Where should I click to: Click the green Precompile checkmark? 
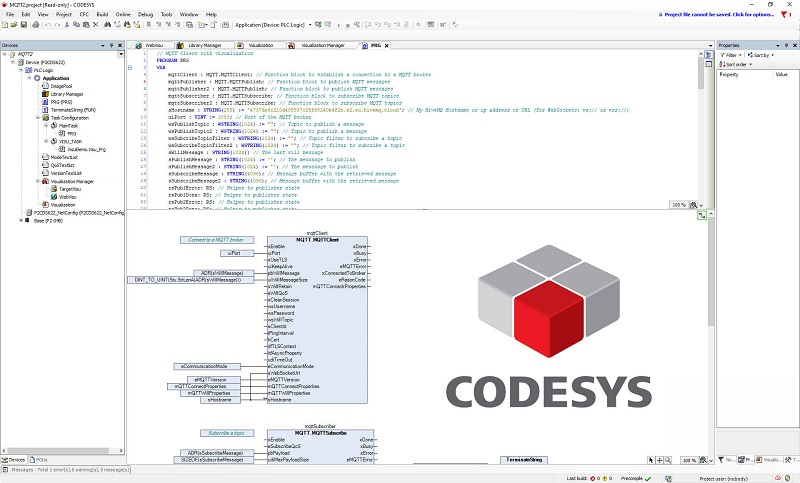tap(648, 478)
